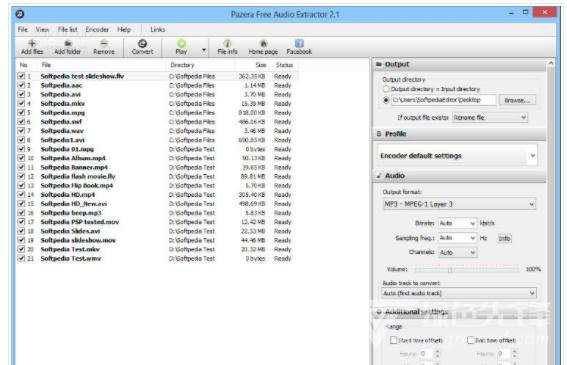Sort by the Status column header
Viewport: 567px width, 365px height.
[x=284, y=65]
